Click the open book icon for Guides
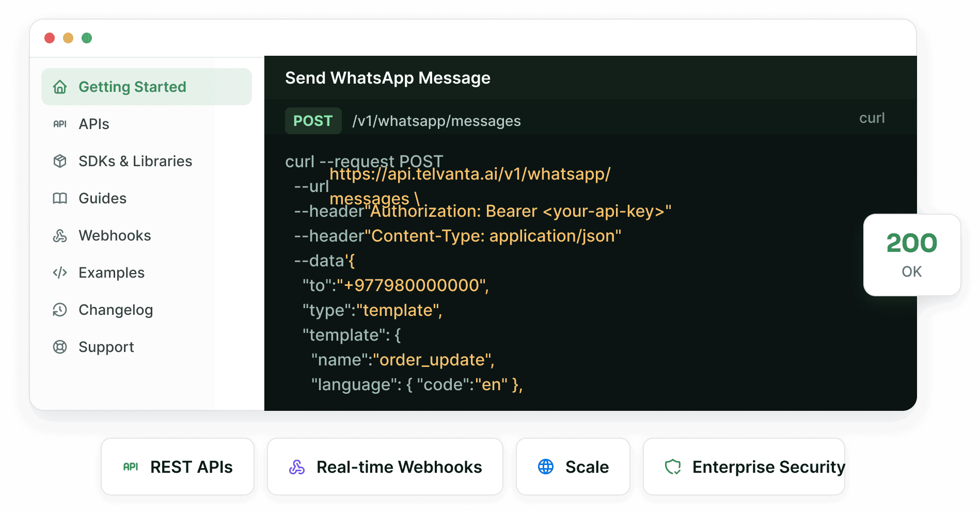This screenshot has width=980, height=512. (60, 198)
